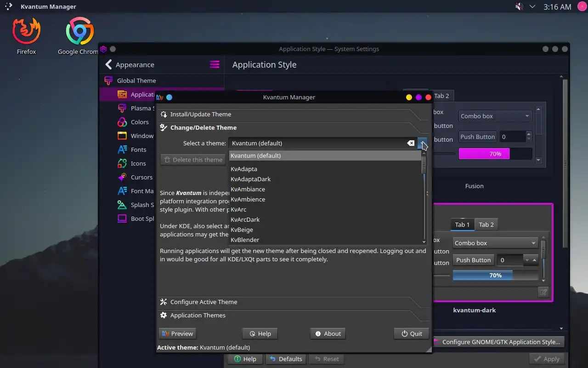Open Boot Splash sidebar icon
This screenshot has width=588, height=368.
(122, 218)
